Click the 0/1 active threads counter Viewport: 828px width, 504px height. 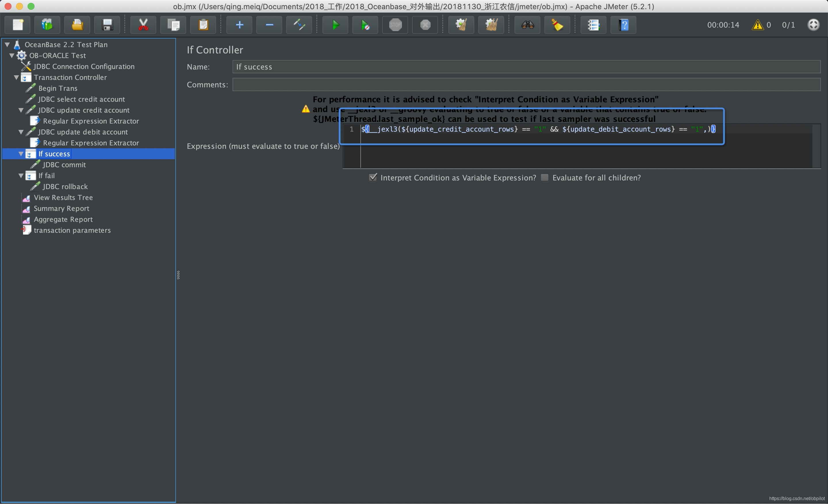click(788, 25)
